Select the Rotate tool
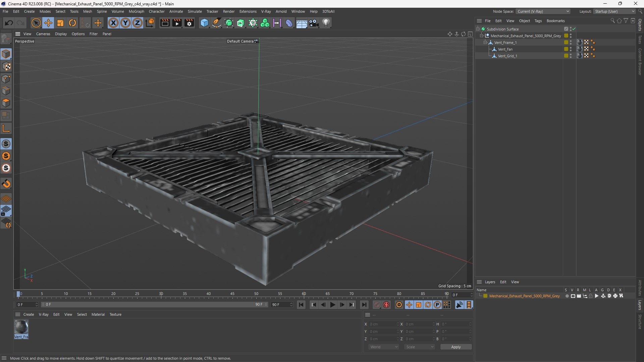The image size is (644, 362). [x=72, y=23]
